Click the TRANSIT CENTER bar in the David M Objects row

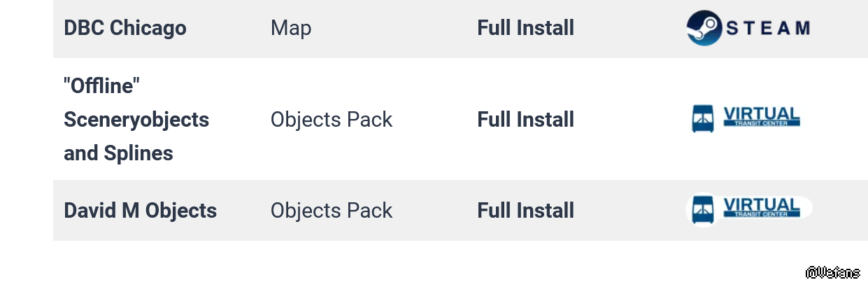click(761, 214)
